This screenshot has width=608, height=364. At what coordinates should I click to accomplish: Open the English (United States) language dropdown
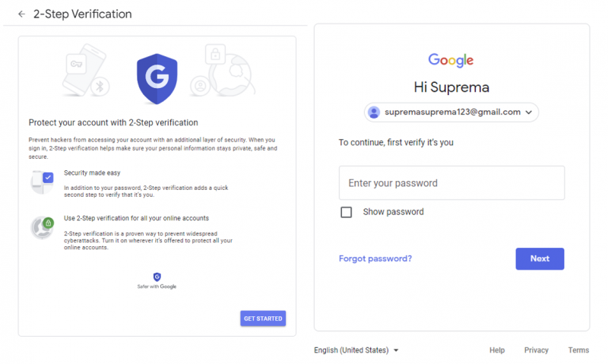356,350
